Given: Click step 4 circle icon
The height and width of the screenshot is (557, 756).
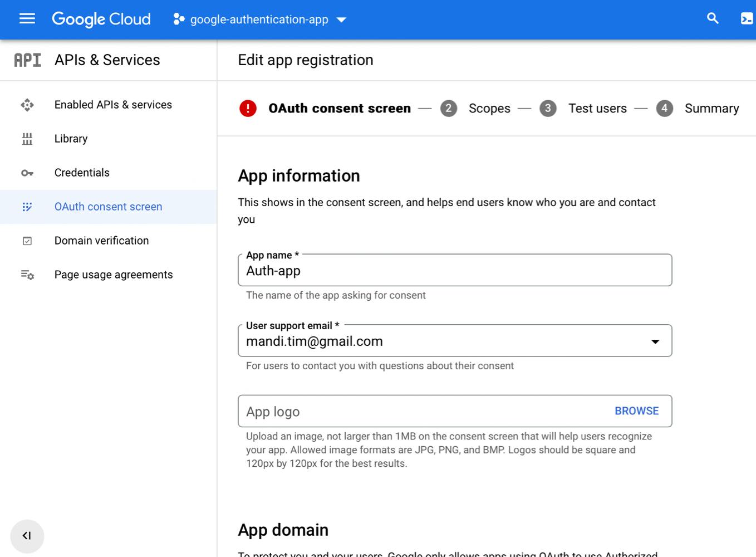Looking at the screenshot, I should click(x=664, y=108).
